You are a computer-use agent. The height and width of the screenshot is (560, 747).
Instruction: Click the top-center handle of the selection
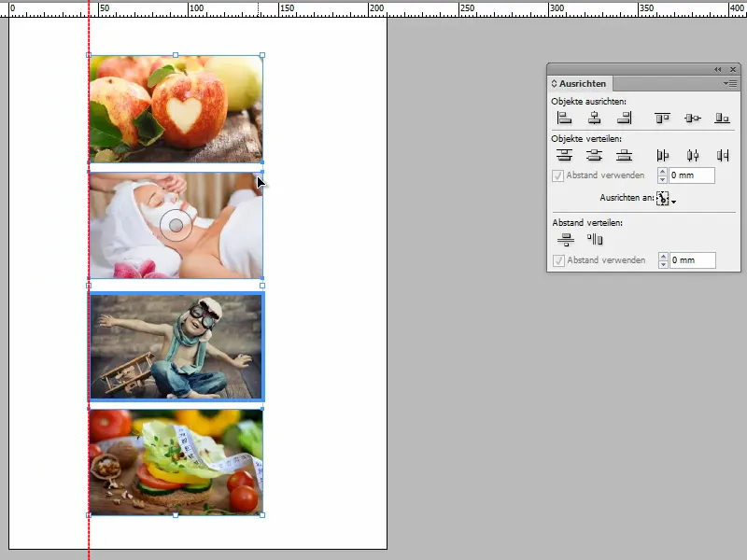coord(176,55)
